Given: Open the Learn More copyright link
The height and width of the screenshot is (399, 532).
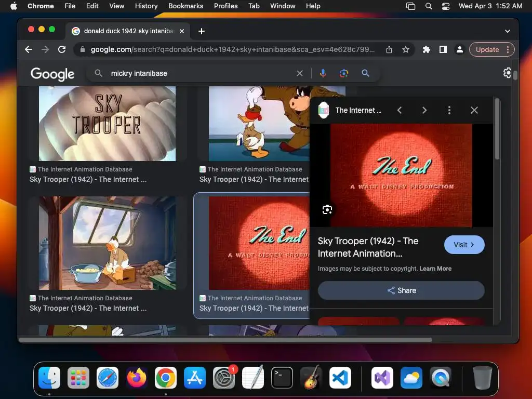Looking at the screenshot, I should click(435, 269).
